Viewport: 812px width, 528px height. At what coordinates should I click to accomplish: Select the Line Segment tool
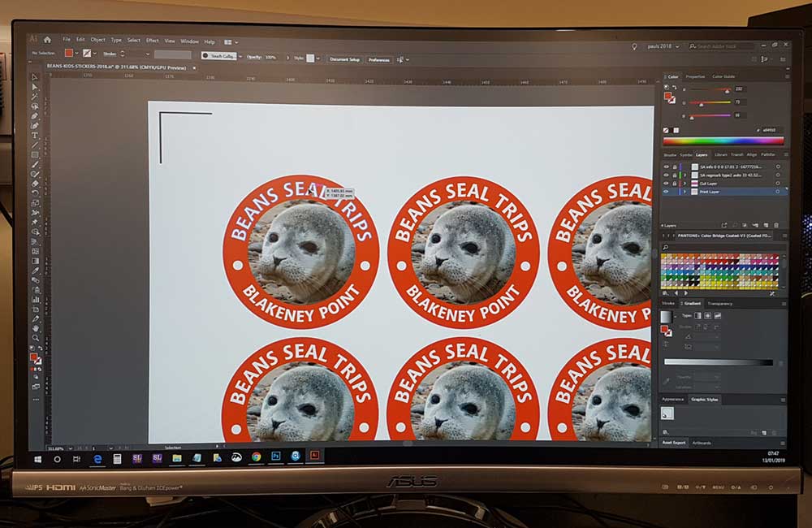(x=35, y=145)
